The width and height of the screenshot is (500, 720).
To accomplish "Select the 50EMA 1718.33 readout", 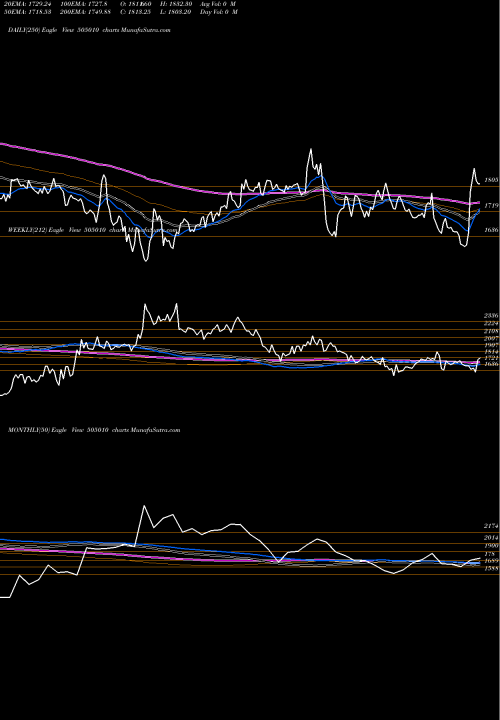I will click(x=28, y=12).
